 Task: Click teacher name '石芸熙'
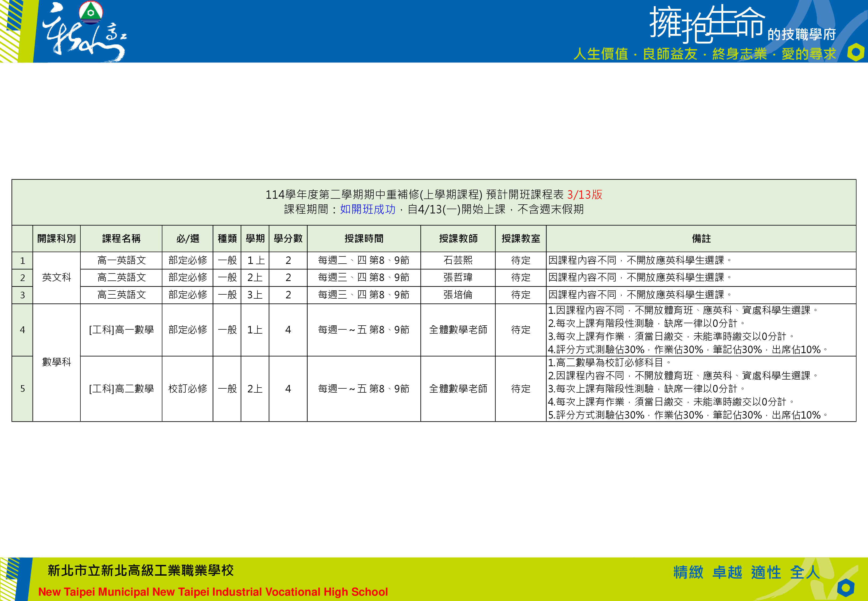[458, 260]
